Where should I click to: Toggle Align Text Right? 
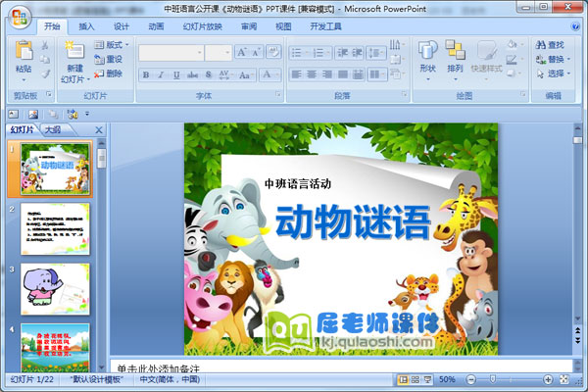pos(327,74)
